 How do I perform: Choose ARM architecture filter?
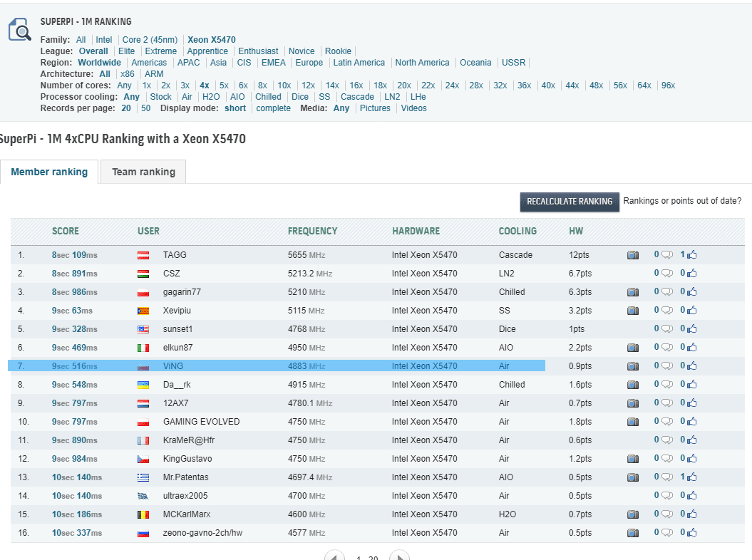click(x=154, y=74)
